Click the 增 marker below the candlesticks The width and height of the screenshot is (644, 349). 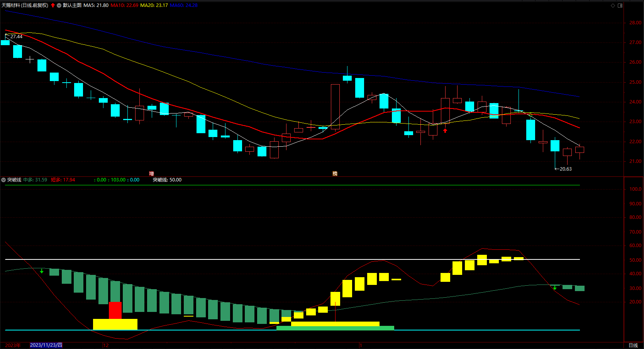point(151,174)
